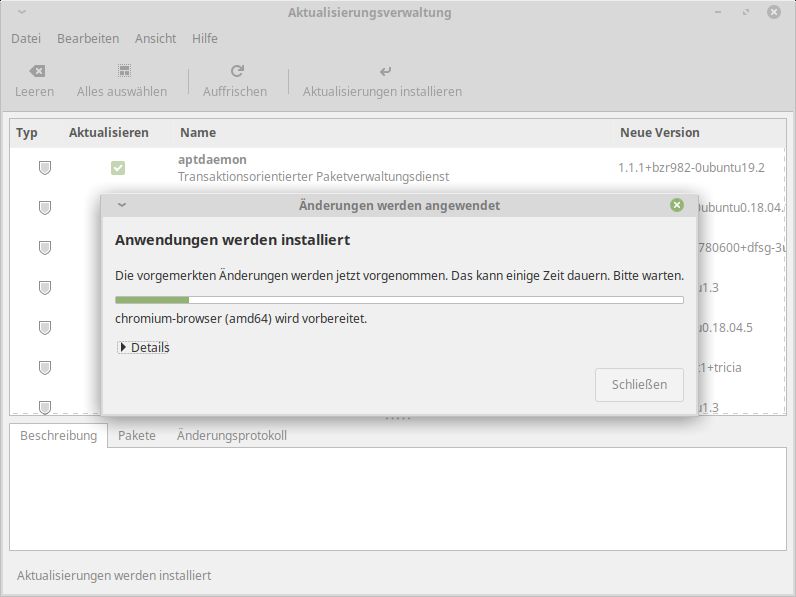The image size is (796, 597).
Task: Click the Alles auswählen toolbar icon
Action: pyautogui.click(x=123, y=72)
